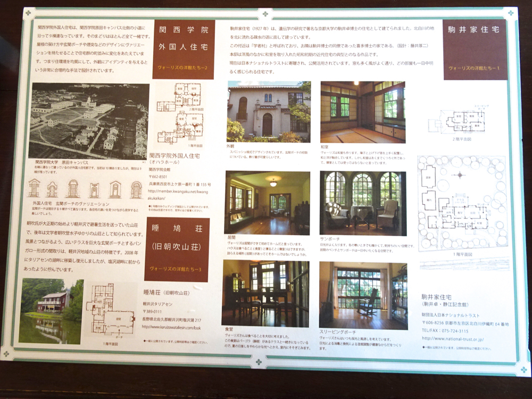Open the スリーピングポーチ rocking chair photo
532x399 pixels.
click(x=363, y=295)
